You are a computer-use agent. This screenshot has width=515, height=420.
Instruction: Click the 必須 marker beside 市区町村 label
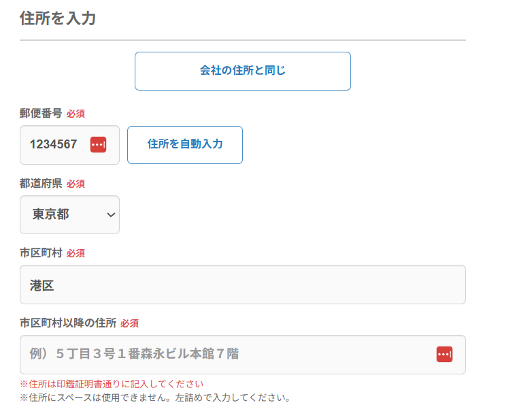(x=76, y=253)
